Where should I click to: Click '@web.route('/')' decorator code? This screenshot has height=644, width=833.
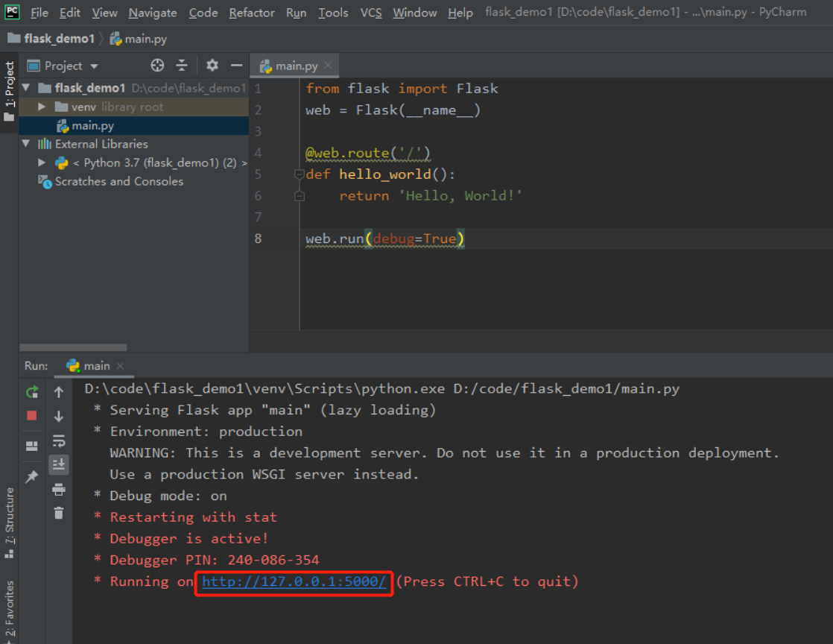(367, 153)
